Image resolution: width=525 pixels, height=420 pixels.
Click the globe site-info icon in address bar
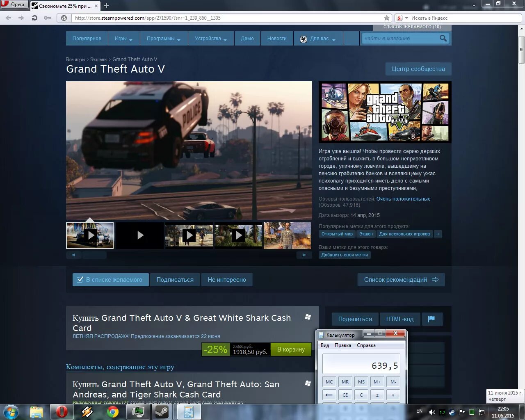[x=64, y=18]
